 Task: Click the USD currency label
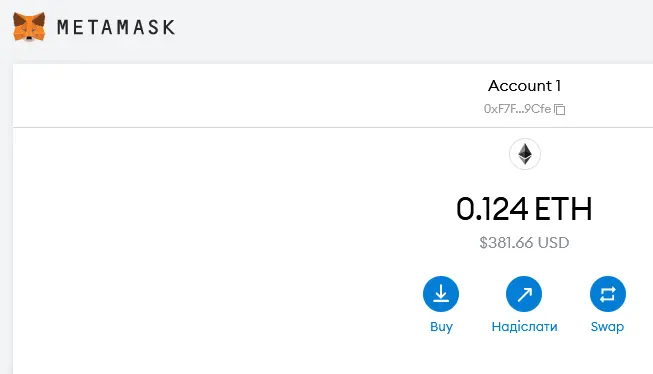pos(553,242)
